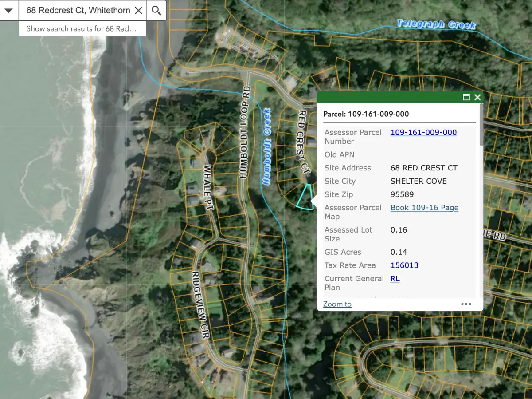Click the Humboldt Creek map label
532x399 pixels.
click(x=266, y=146)
